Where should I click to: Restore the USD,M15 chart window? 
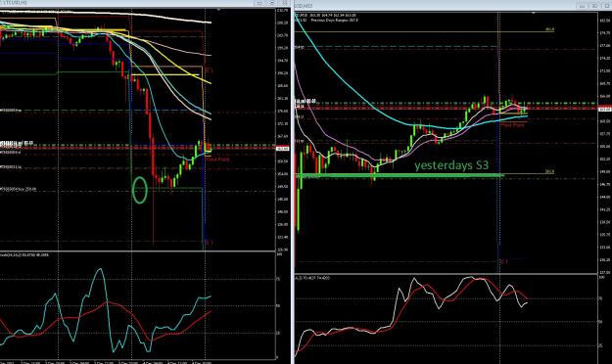pos(594,6)
